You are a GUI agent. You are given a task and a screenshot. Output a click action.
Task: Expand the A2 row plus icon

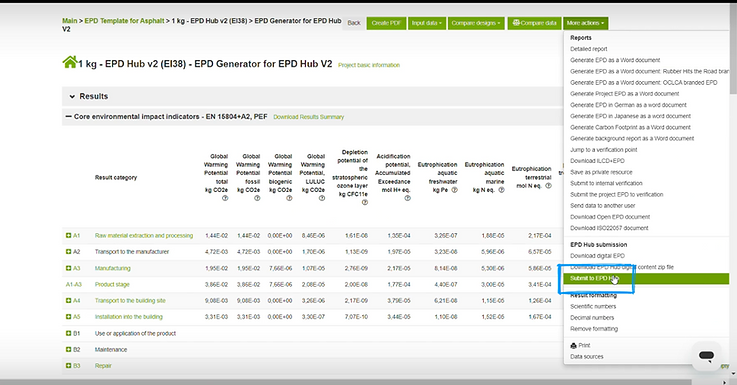[69, 251]
